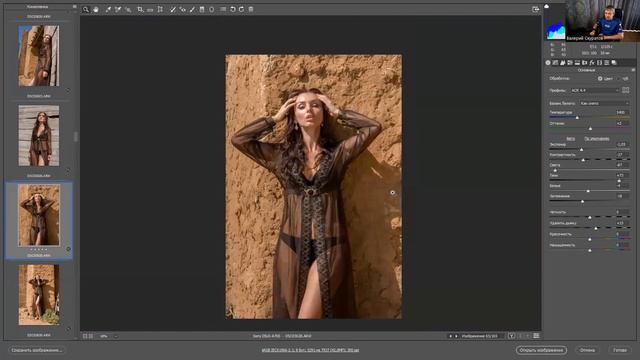
Task: Select the Graduated Filter tool
Action: coord(202,9)
